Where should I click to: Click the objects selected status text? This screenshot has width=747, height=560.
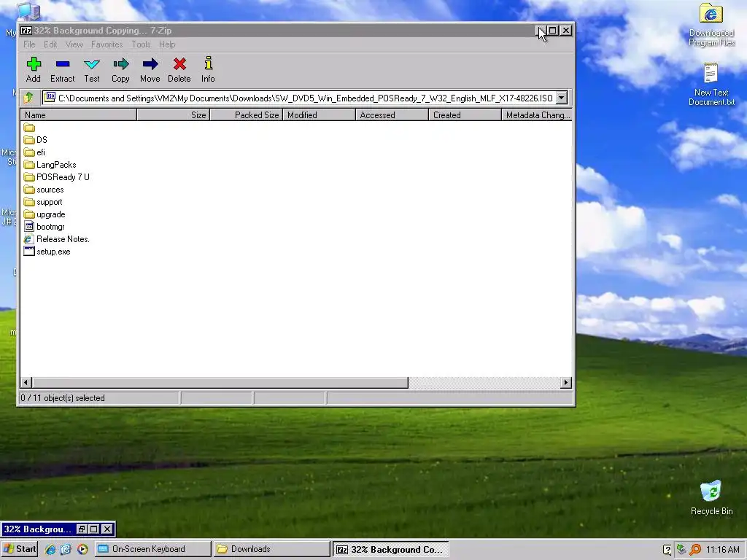[63, 397]
